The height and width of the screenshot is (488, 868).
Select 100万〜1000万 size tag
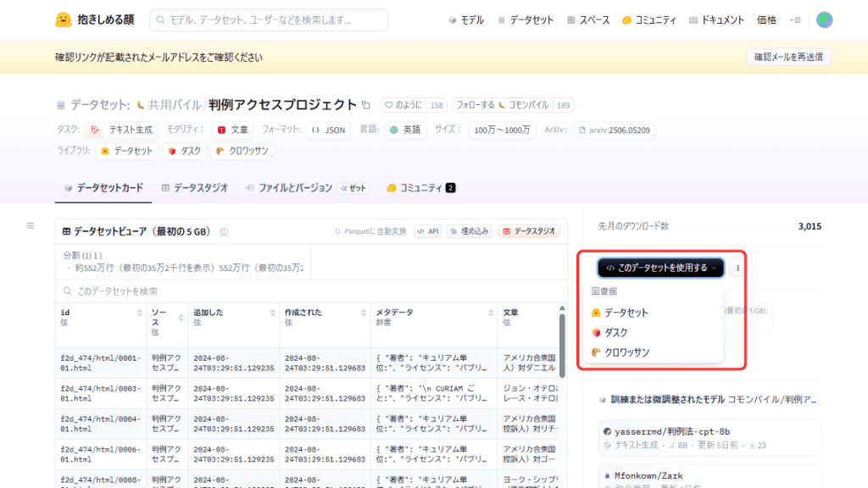pyautogui.click(x=502, y=130)
